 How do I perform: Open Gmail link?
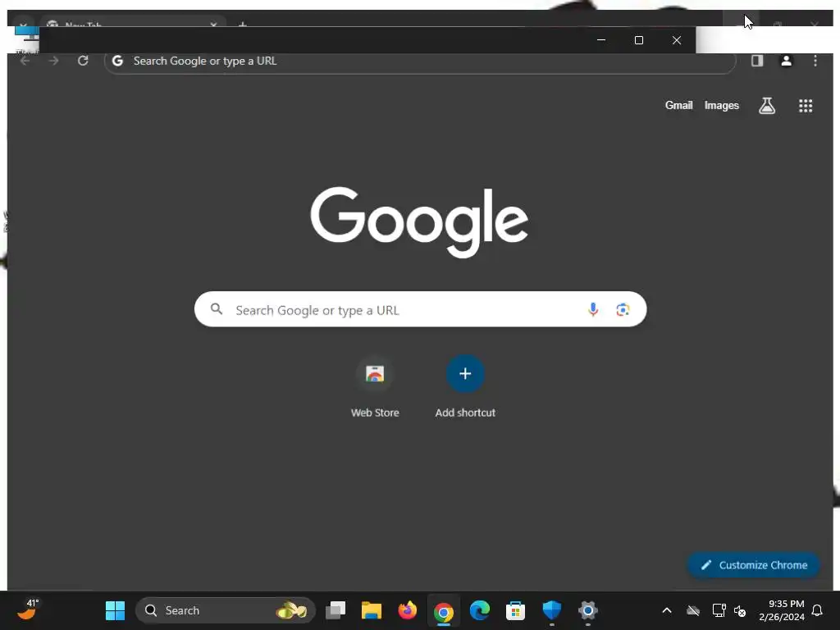(x=678, y=106)
